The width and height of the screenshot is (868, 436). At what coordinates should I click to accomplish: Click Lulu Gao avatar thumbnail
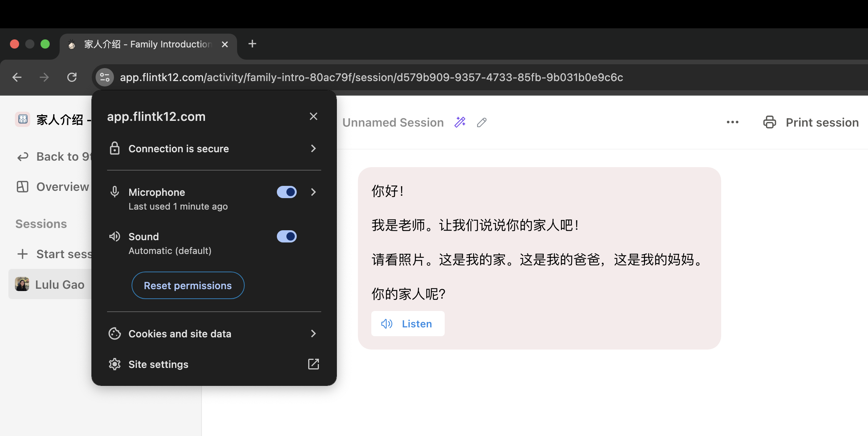pyautogui.click(x=22, y=284)
